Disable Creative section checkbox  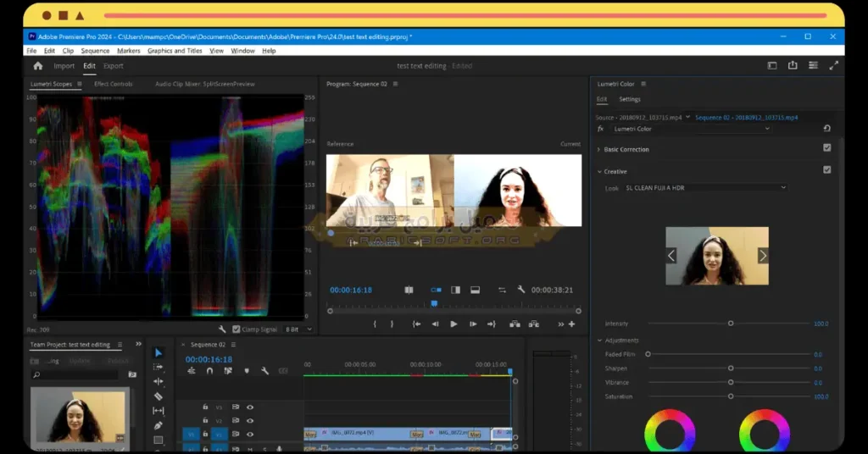(x=827, y=169)
